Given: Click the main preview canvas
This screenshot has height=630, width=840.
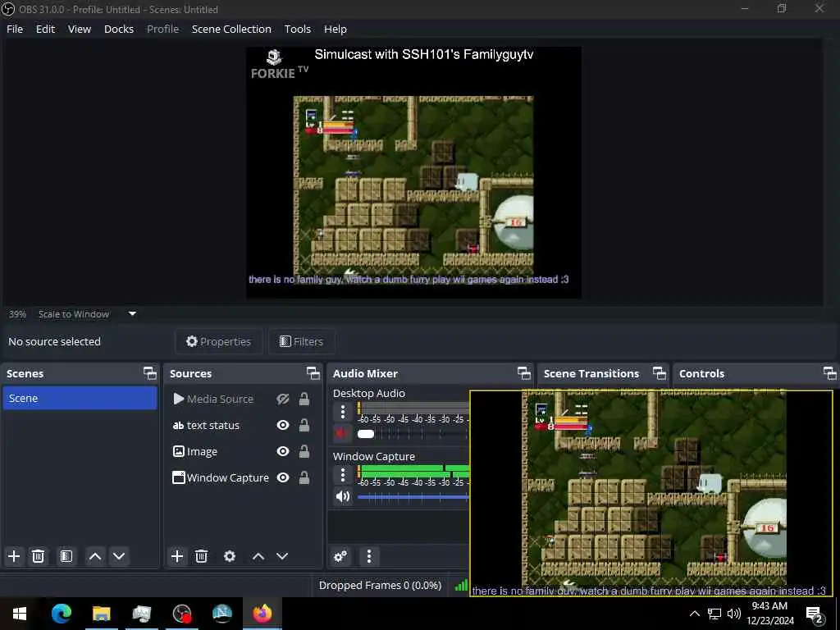Looking at the screenshot, I should coord(413,172).
